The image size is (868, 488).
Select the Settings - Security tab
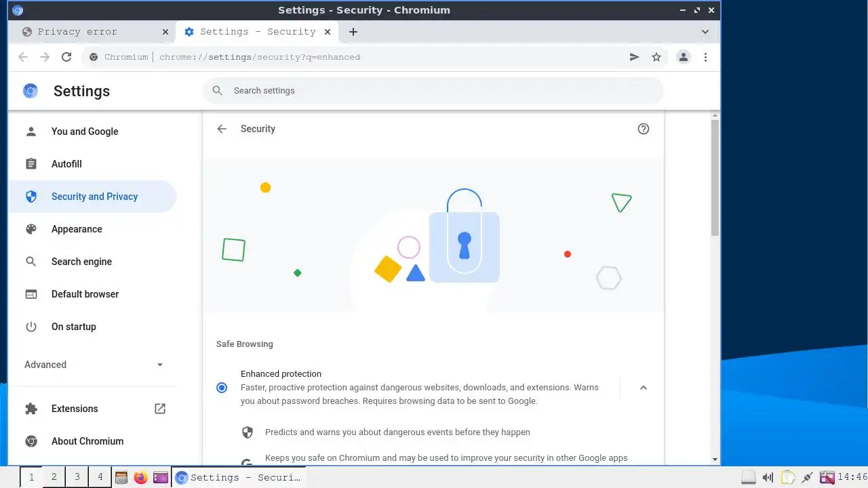click(x=256, y=32)
